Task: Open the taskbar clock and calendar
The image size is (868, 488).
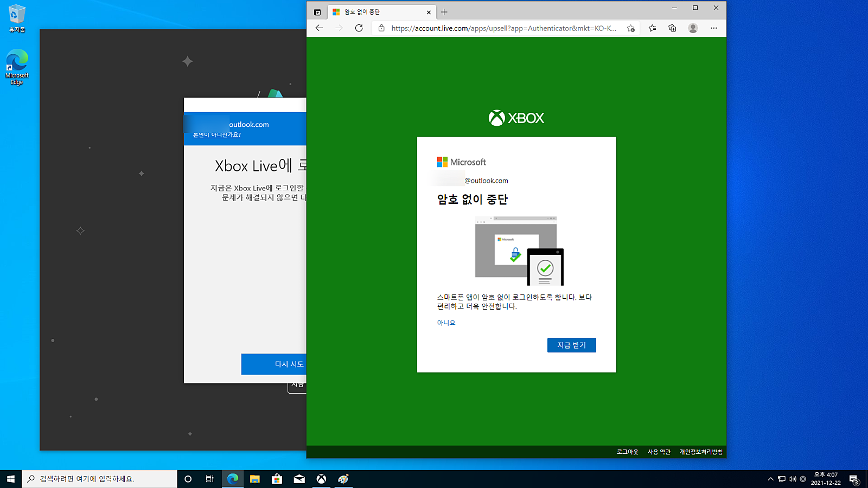Action: (x=826, y=479)
